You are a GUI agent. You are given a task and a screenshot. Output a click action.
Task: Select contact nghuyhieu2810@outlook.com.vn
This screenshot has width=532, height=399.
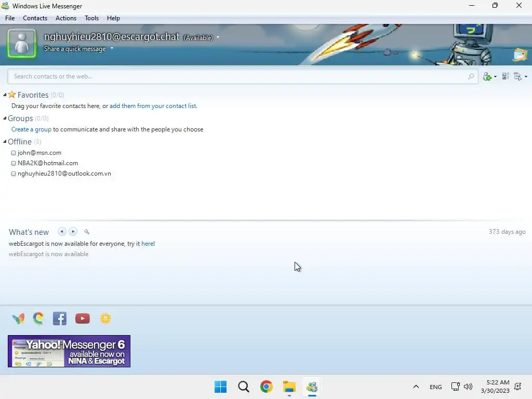coord(64,174)
